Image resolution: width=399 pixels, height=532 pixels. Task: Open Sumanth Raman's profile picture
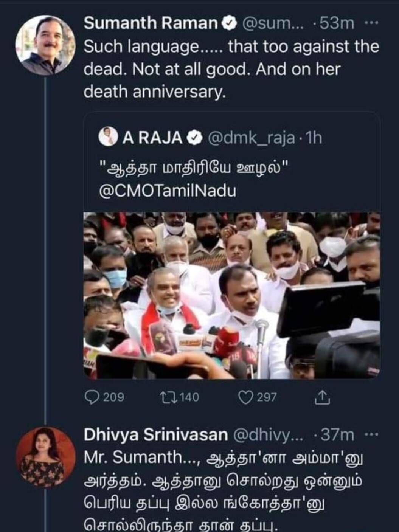45,45
